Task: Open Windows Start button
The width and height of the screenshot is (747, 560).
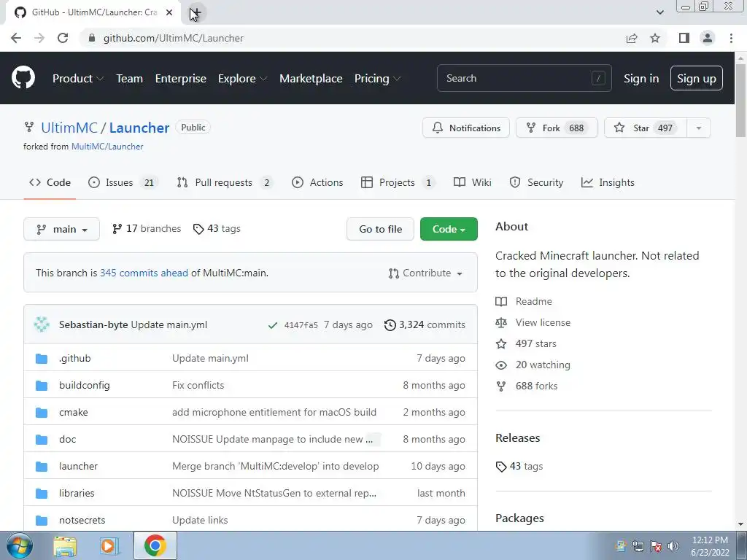Action: [18, 545]
